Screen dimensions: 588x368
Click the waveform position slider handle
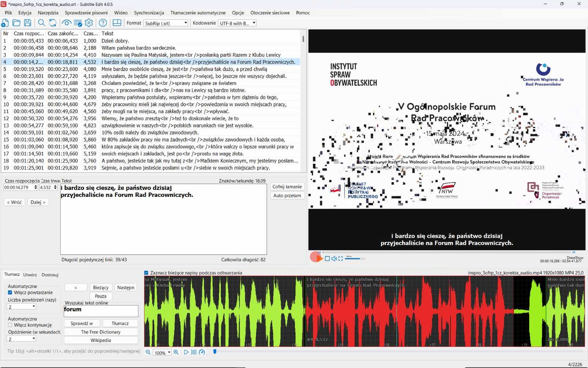pyautogui.click(x=215, y=352)
